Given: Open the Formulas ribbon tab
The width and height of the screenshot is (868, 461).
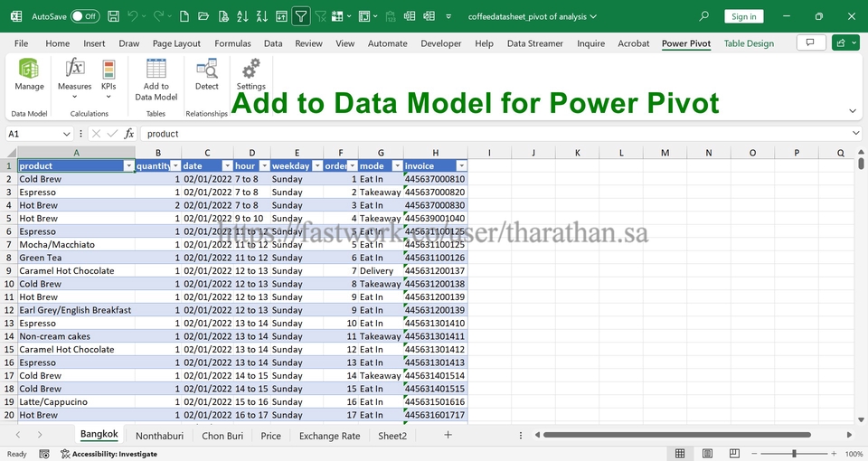Looking at the screenshot, I should tap(232, 43).
